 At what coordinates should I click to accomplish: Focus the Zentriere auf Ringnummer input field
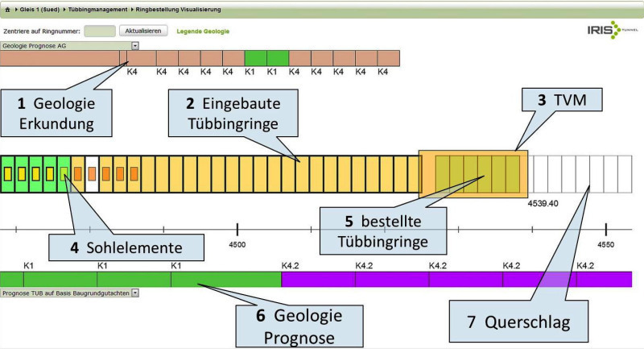point(99,31)
